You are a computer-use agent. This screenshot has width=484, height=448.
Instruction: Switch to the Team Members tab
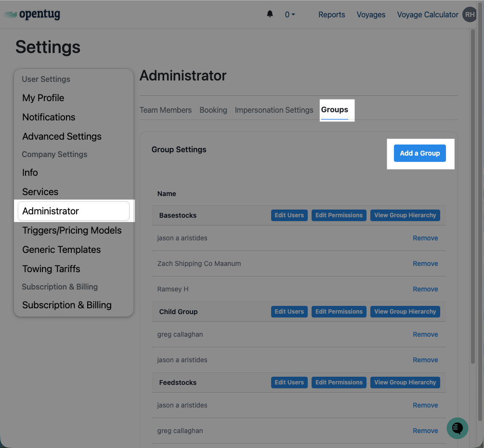tap(166, 110)
